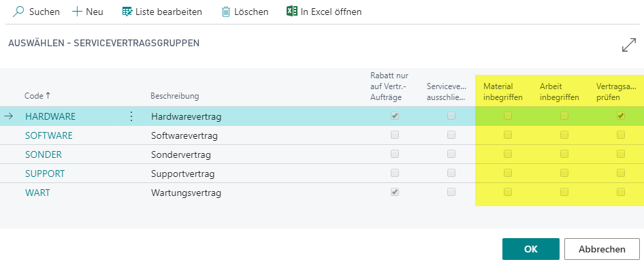The height and width of the screenshot is (264, 644).
Task: Toggle Serviceve... ausschlie... for SONDER row
Action: tap(451, 154)
